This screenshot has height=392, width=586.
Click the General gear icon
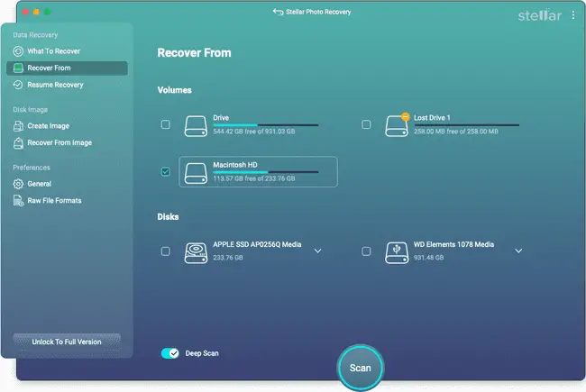pos(18,184)
